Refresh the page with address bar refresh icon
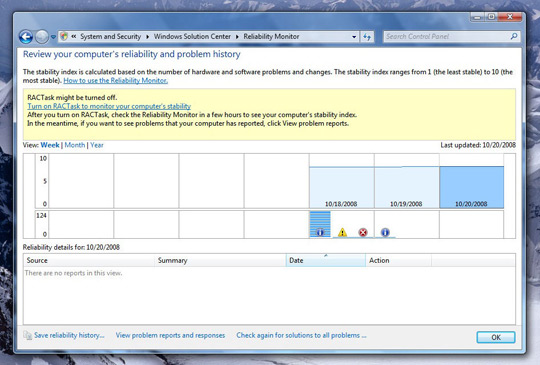The width and height of the screenshot is (540, 365). 367,36
